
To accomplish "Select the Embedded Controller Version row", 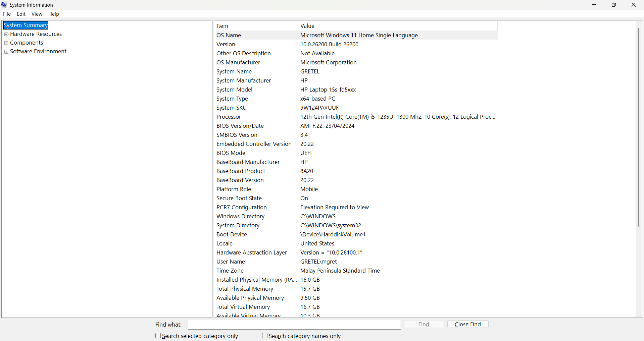I will click(356, 144).
